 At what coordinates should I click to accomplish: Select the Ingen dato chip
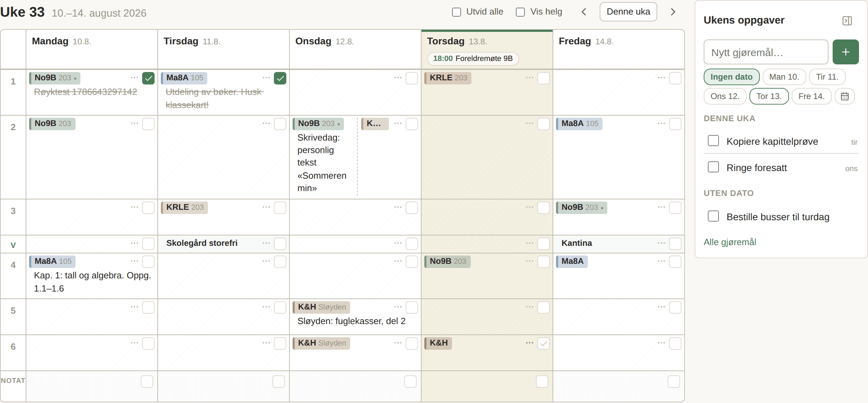point(731,77)
